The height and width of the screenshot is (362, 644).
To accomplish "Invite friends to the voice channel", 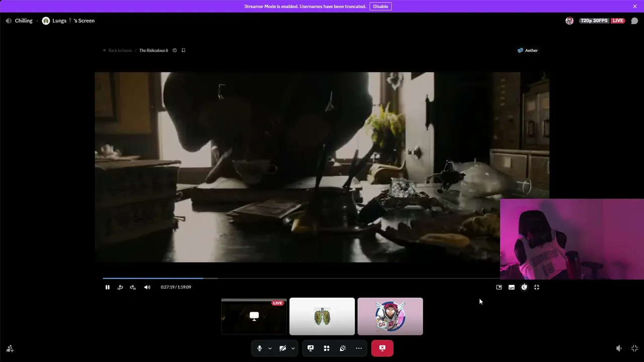I will (x=10, y=348).
